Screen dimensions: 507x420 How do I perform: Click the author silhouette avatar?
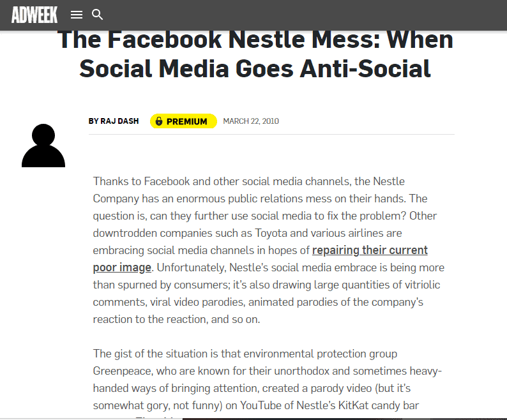coord(43,146)
